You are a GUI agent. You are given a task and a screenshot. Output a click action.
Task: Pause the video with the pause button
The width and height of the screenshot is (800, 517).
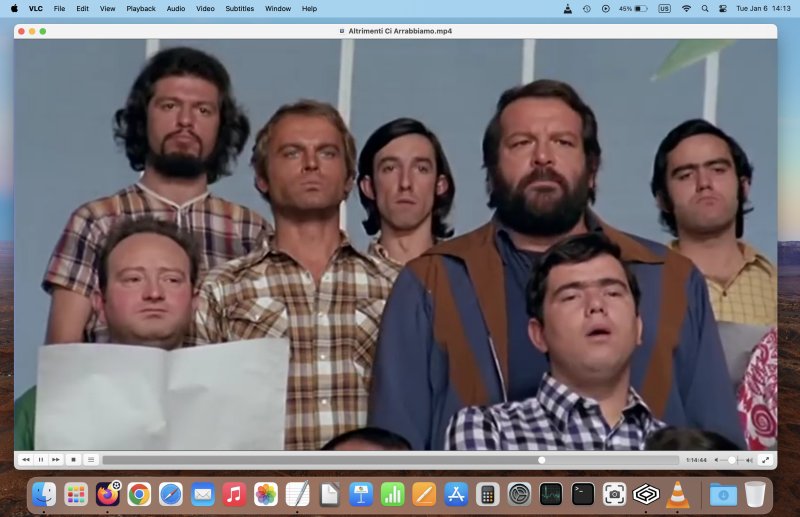pyautogui.click(x=41, y=460)
